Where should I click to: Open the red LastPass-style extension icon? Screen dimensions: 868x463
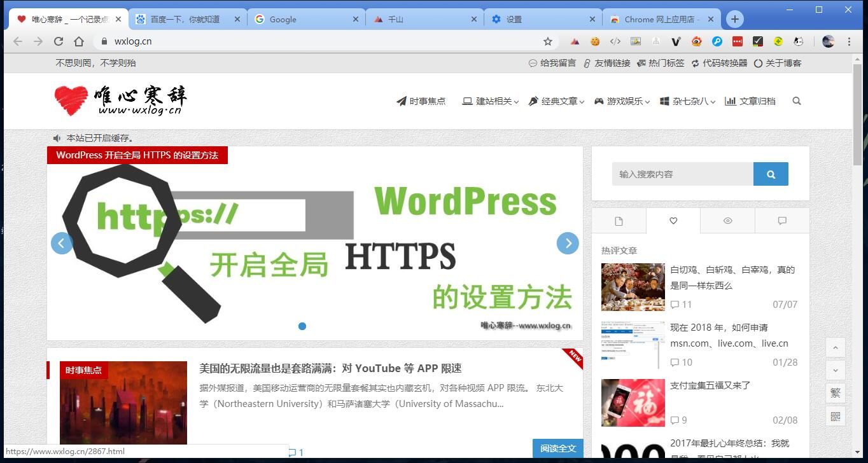coord(738,41)
